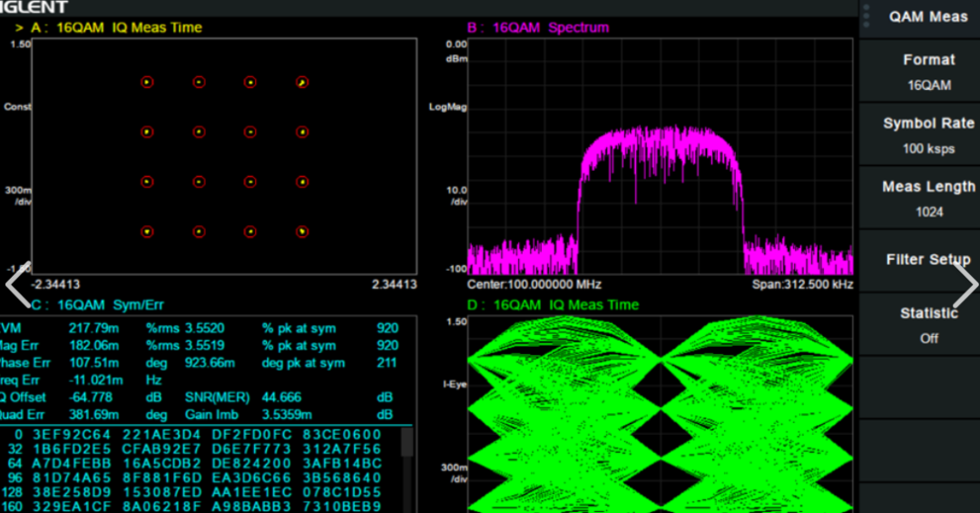
Task: Click the Span:312.500 kHz readout
Action: (802, 284)
